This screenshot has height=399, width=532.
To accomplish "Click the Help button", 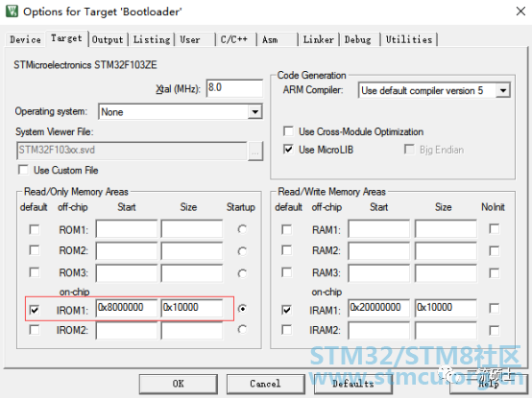I will click(x=489, y=384).
